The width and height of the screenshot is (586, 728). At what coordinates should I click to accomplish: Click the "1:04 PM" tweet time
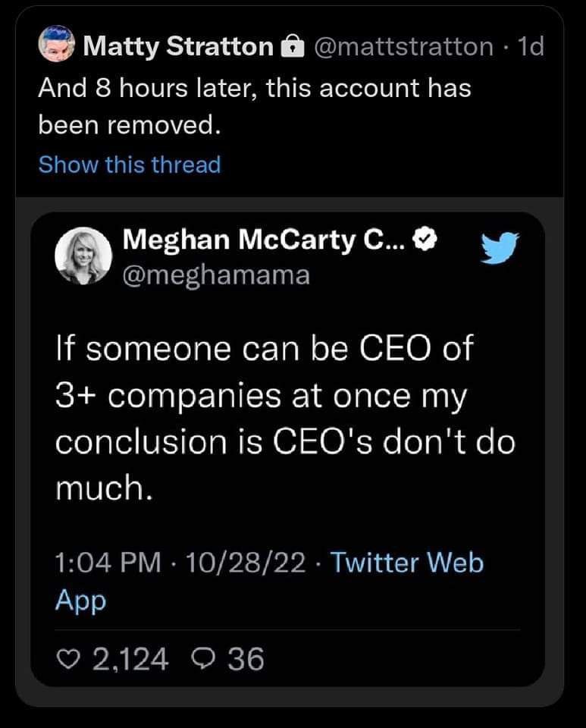[x=108, y=563]
